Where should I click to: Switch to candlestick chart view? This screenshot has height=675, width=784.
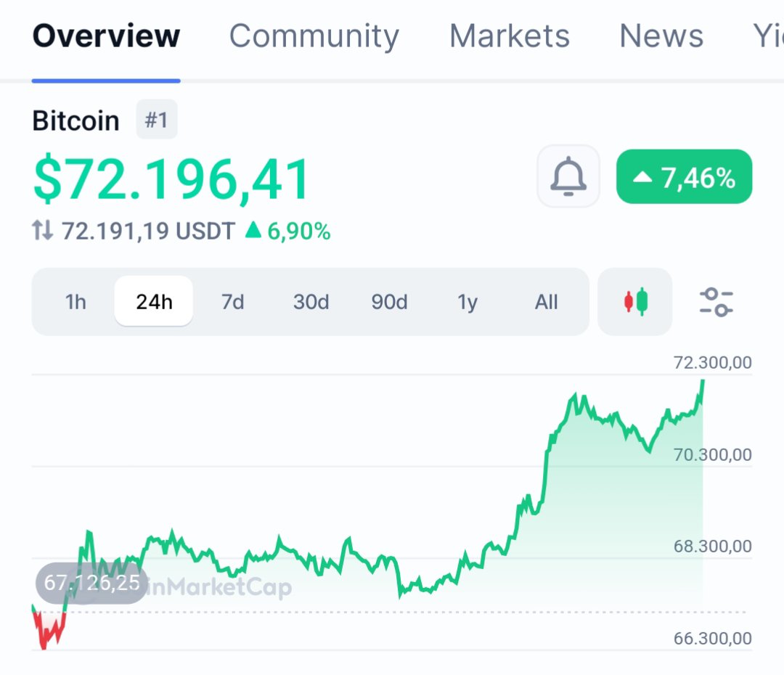[635, 302]
